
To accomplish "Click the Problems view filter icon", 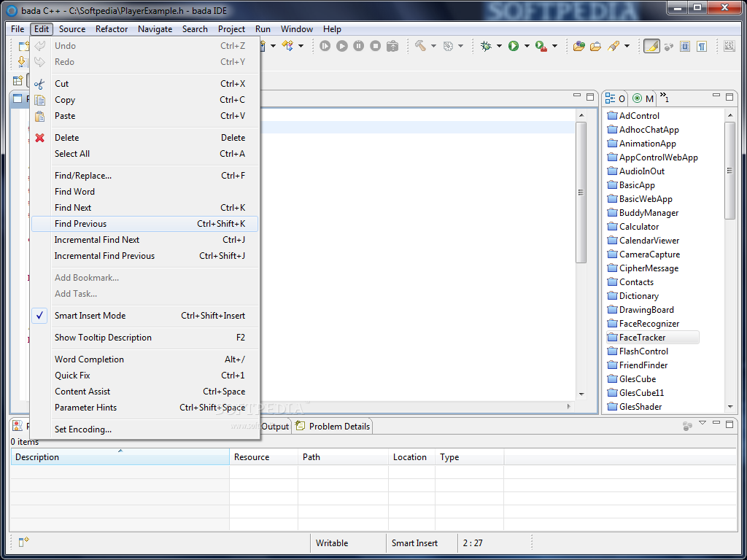I will 687,426.
